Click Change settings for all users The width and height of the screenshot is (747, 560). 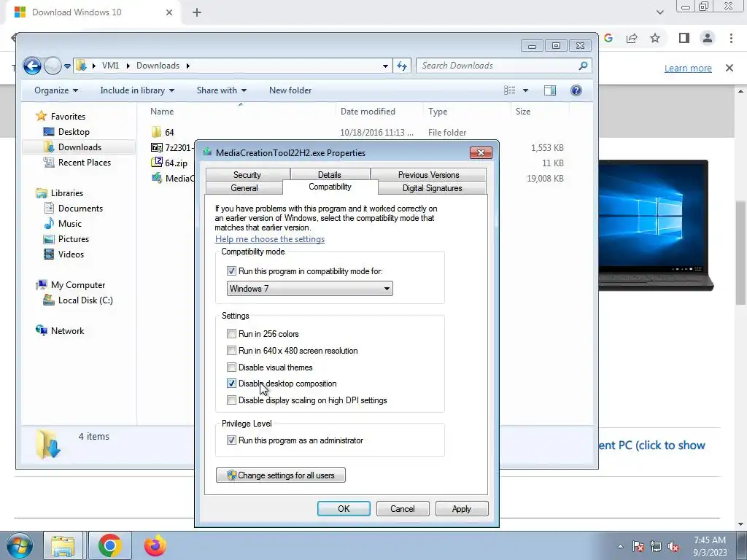[281, 475]
